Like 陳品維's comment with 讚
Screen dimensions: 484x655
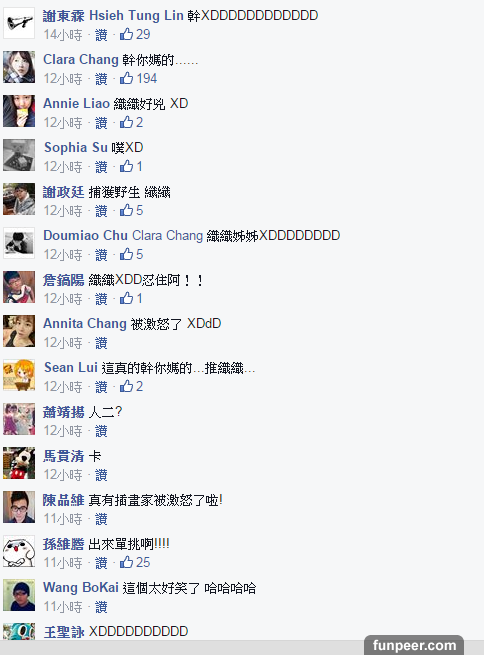pyautogui.click(x=101, y=519)
